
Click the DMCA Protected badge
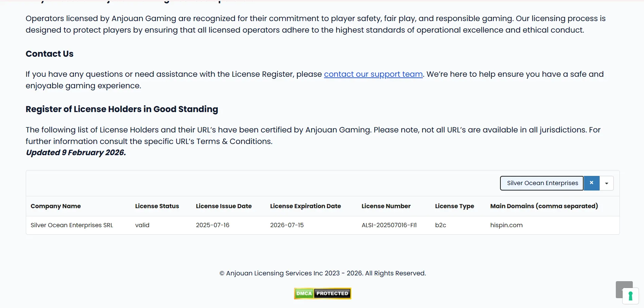coord(322,293)
